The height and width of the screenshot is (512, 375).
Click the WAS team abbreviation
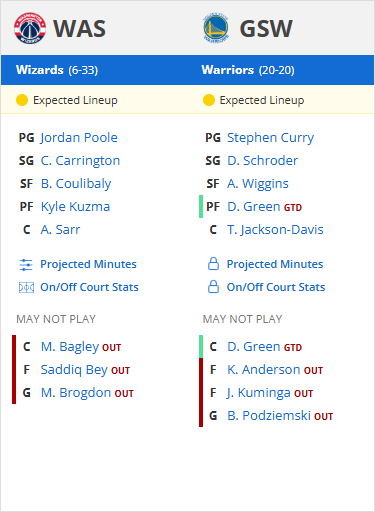79,28
